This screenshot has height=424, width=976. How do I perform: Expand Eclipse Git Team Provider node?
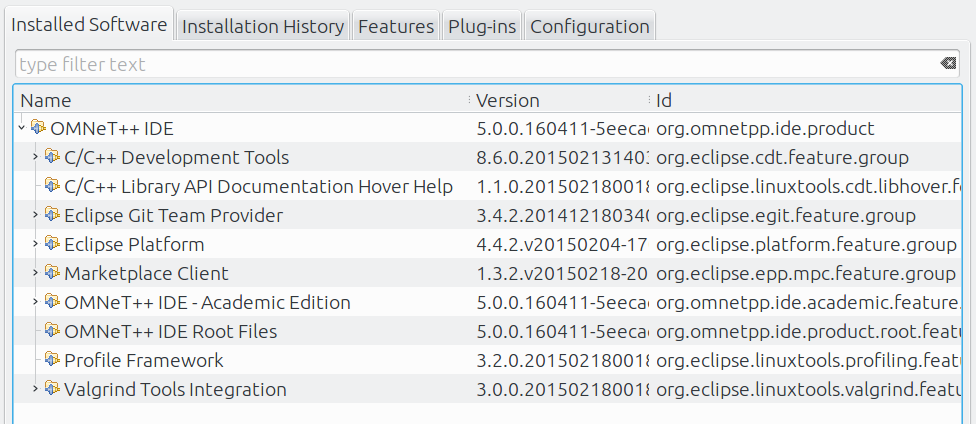(35, 215)
